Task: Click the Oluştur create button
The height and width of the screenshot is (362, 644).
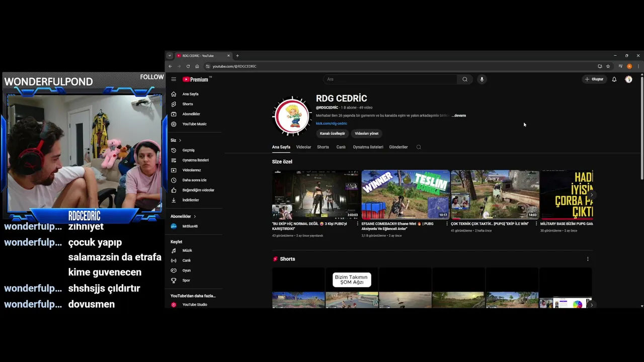Action: click(x=594, y=79)
